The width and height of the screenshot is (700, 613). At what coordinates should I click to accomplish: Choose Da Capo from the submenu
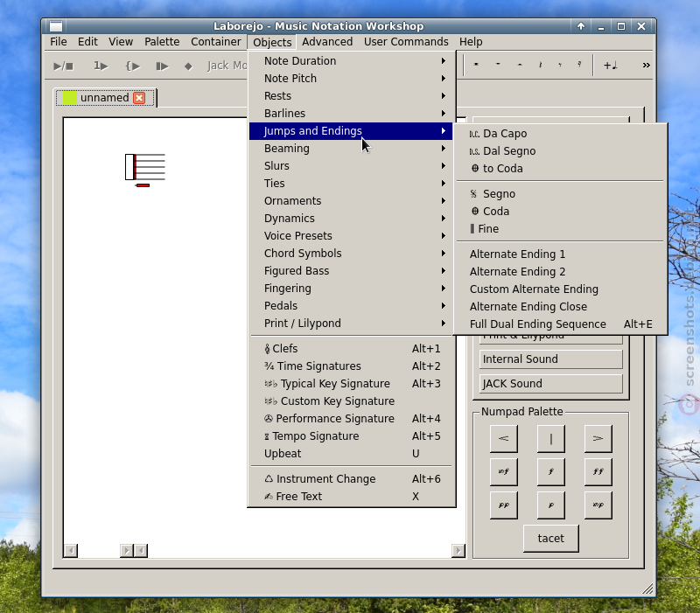tap(560, 134)
